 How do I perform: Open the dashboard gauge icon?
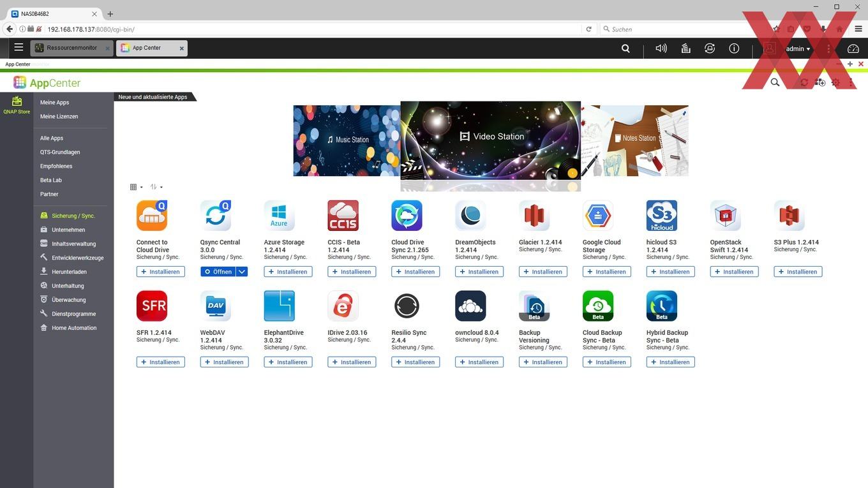853,48
